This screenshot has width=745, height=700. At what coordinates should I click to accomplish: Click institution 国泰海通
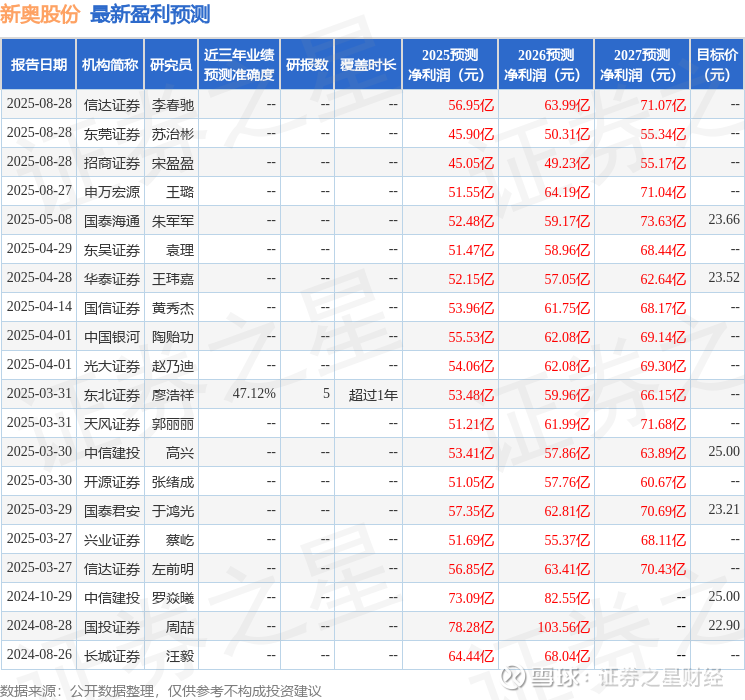point(112,221)
